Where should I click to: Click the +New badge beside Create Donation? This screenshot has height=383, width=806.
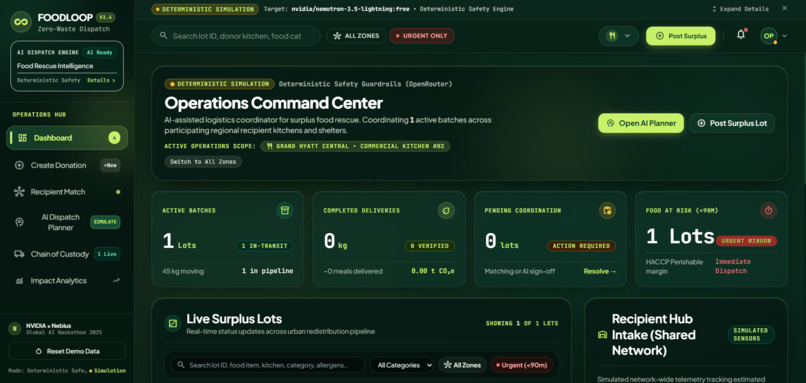[110, 166]
